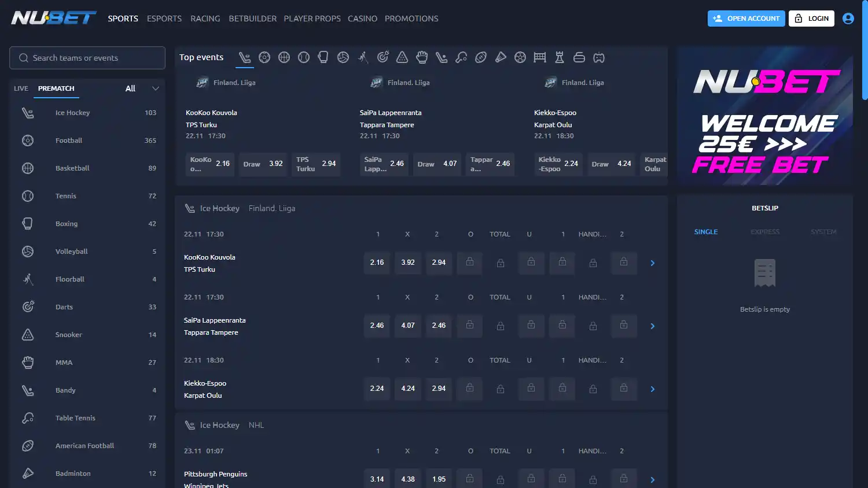Click the page vertical scrollbar
This screenshot has height=488, width=868.
pyautogui.click(x=865, y=50)
